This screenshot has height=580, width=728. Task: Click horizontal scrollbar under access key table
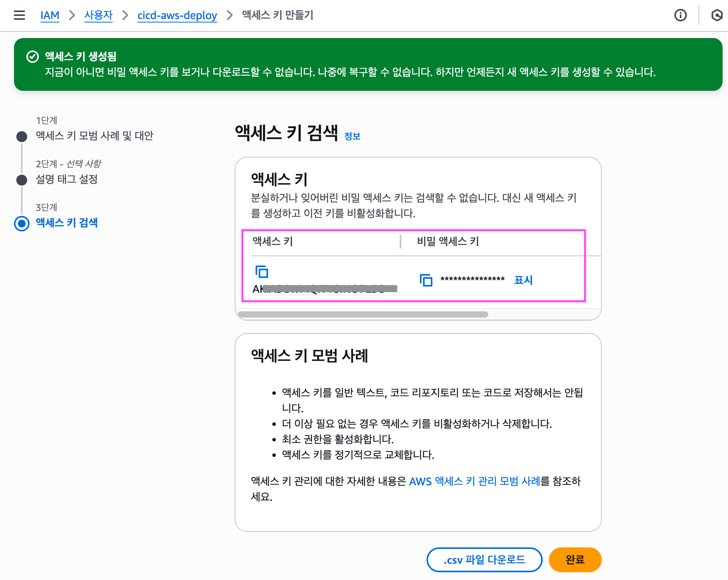(363, 314)
